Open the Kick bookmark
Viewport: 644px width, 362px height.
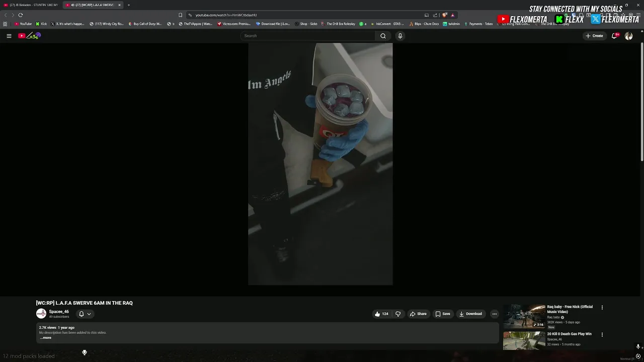tap(41, 24)
